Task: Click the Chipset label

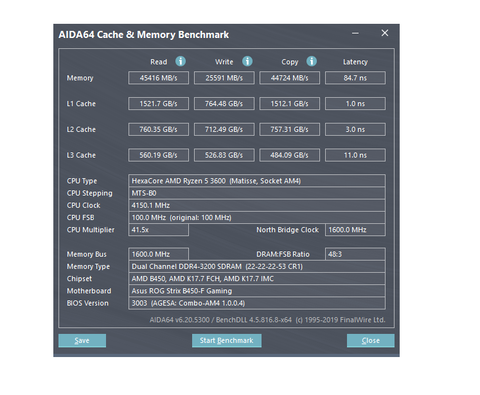Action: point(79,279)
